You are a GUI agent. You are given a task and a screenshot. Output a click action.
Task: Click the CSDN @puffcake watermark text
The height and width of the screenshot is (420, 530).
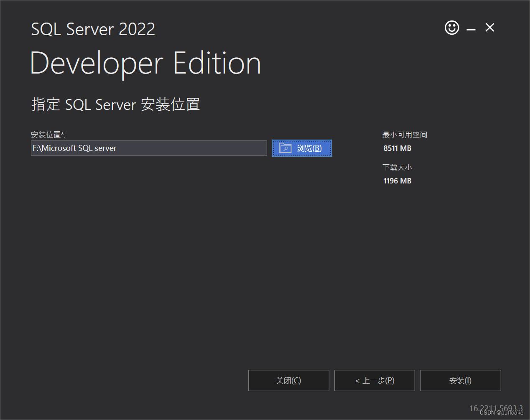tap(501, 413)
